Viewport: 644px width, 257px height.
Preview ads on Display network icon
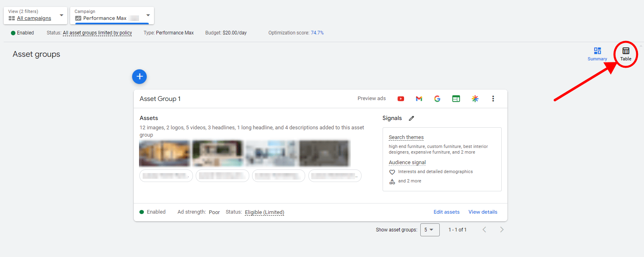tap(456, 99)
